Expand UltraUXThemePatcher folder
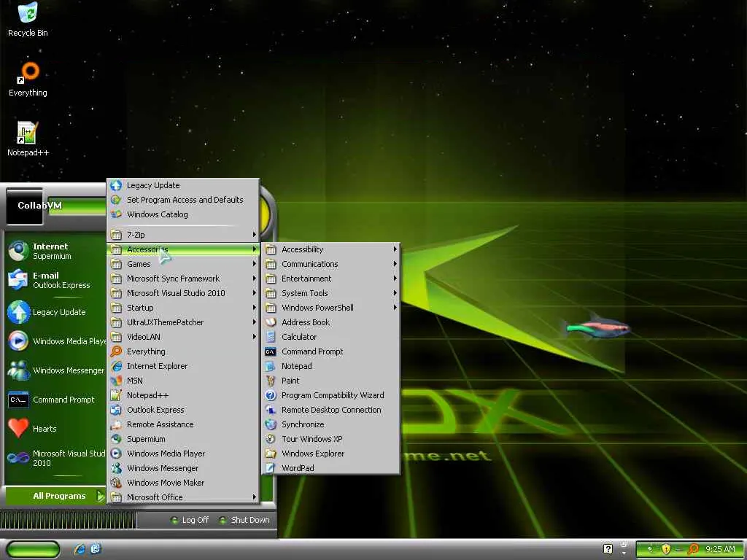The image size is (747, 560). tap(183, 322)
